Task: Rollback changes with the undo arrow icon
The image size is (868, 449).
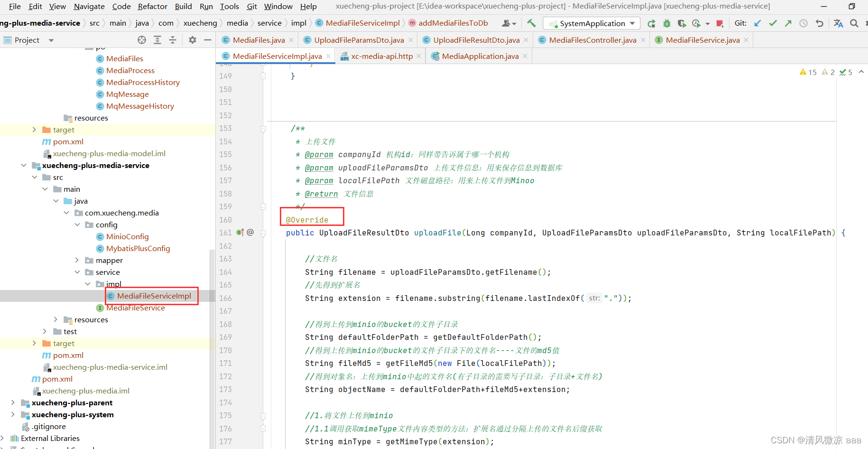Action: pos(819,23)
